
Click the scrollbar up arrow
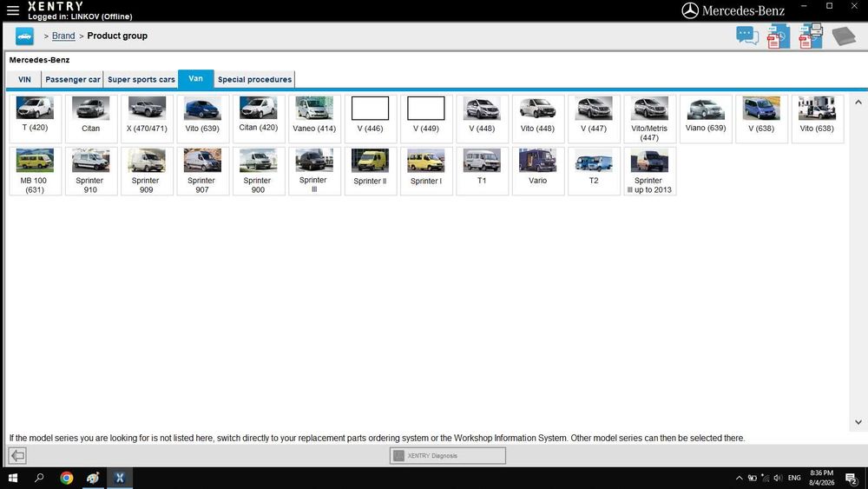click(858, 102)
